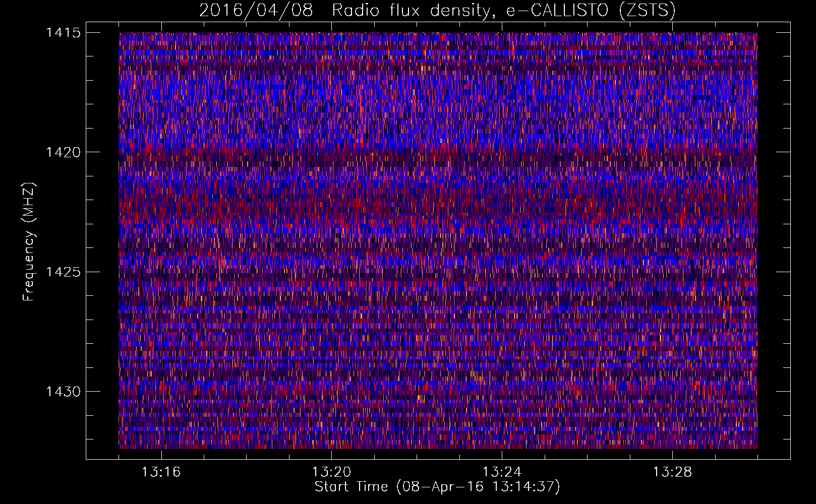This screenshot has width=816, height=504.
Task: Click the 13:24 time tick label
Action: point(502,472)
